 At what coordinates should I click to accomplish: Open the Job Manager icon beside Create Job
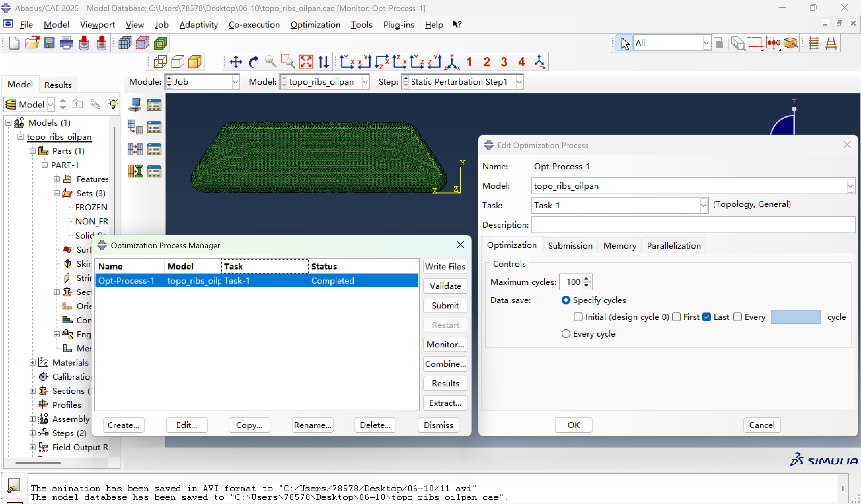[154, 105]
